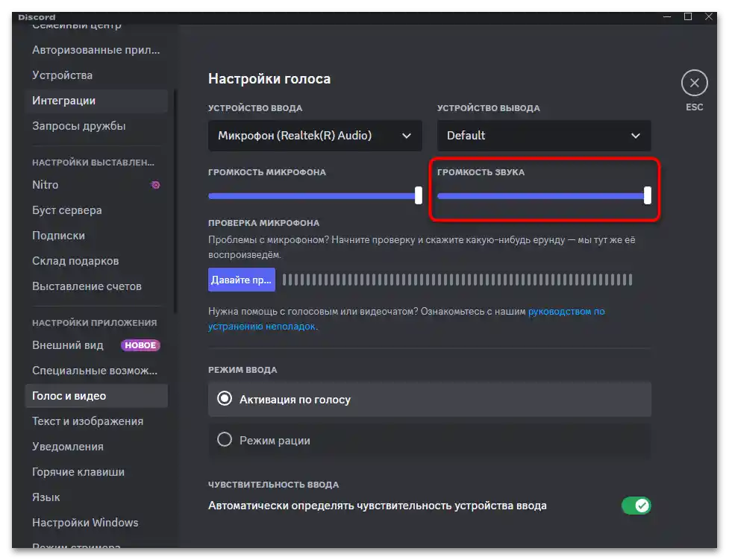This screenshot has height=560, width=729.
Task: Expand the Устройство вывода chevron arrow
Action: click(635, 136)
